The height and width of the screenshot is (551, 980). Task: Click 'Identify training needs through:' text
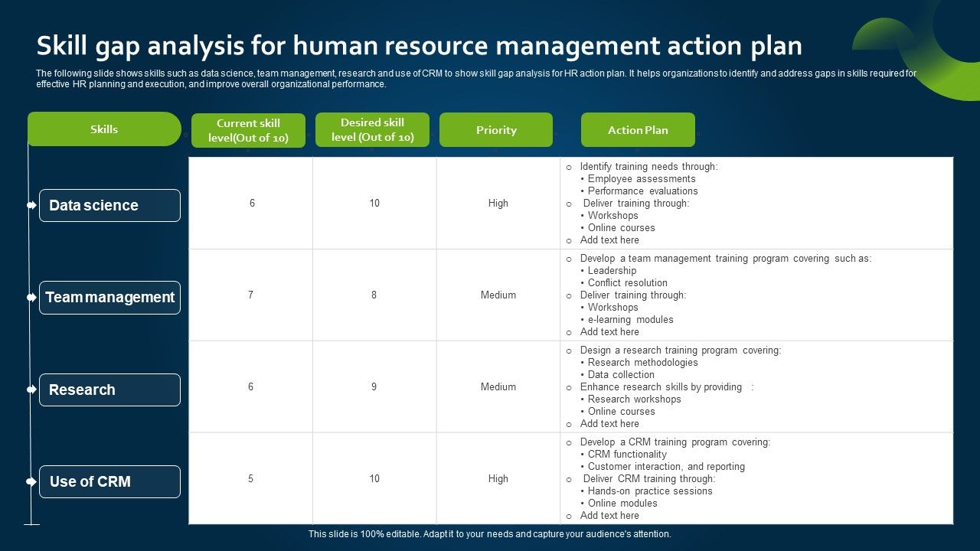coord(648,166)
